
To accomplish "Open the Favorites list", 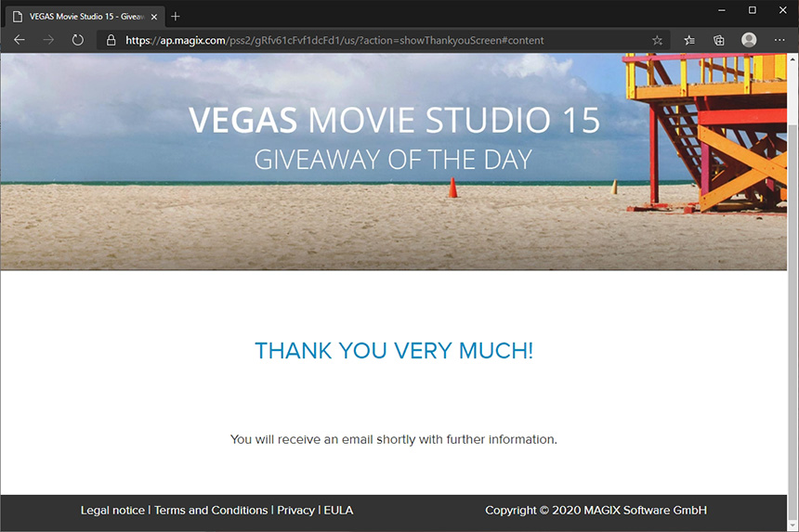I will (x=689, y=40).
